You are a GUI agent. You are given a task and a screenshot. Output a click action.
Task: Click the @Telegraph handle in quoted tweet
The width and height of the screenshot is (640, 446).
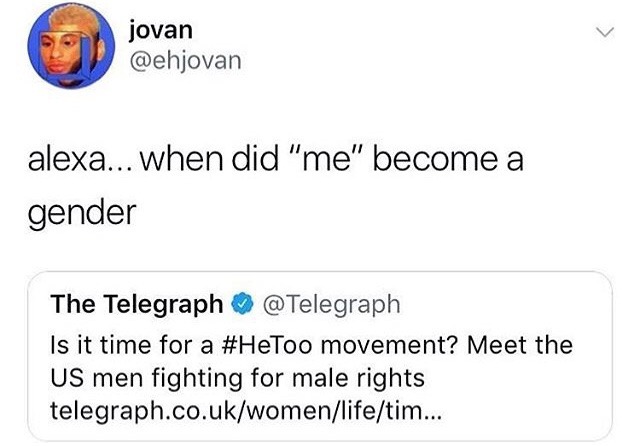(x=329, y=302)
